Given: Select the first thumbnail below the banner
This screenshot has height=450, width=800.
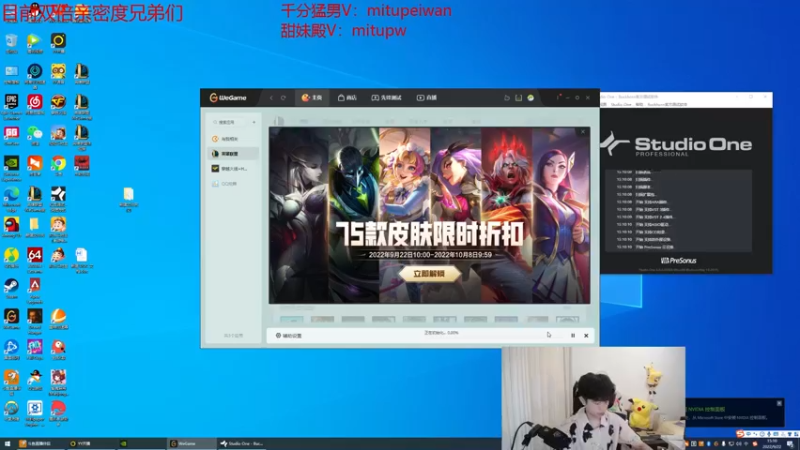Looking at the screenshot, I should tap(291, 319).
